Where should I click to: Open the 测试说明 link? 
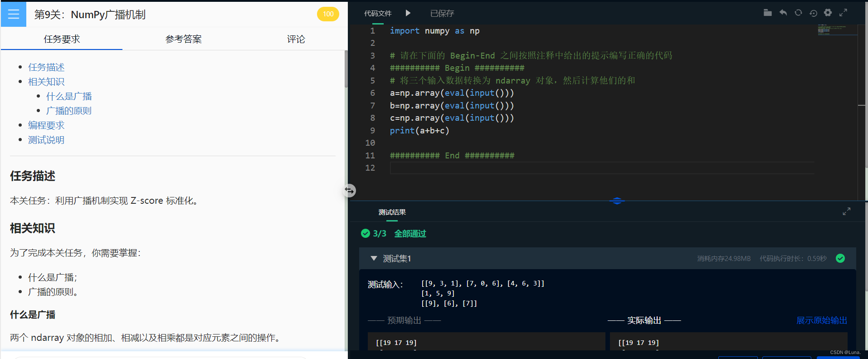[x=46, y=140]
